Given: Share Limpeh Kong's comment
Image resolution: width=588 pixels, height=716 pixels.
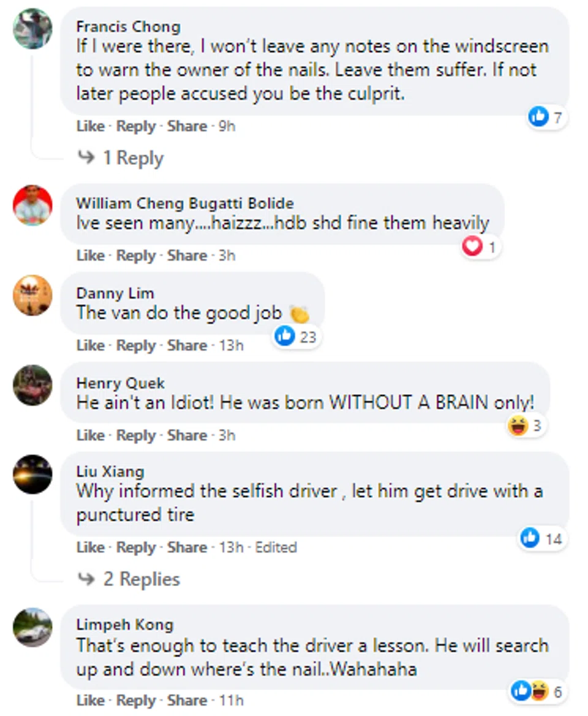Looking at the screenshot, I should click(187, 700).
